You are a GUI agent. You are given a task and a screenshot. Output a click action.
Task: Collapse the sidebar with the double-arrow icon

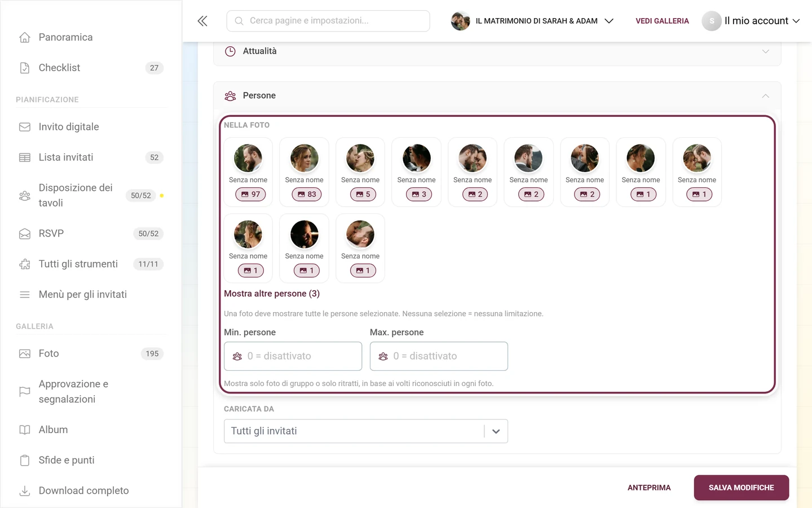(x=202, y=21)
